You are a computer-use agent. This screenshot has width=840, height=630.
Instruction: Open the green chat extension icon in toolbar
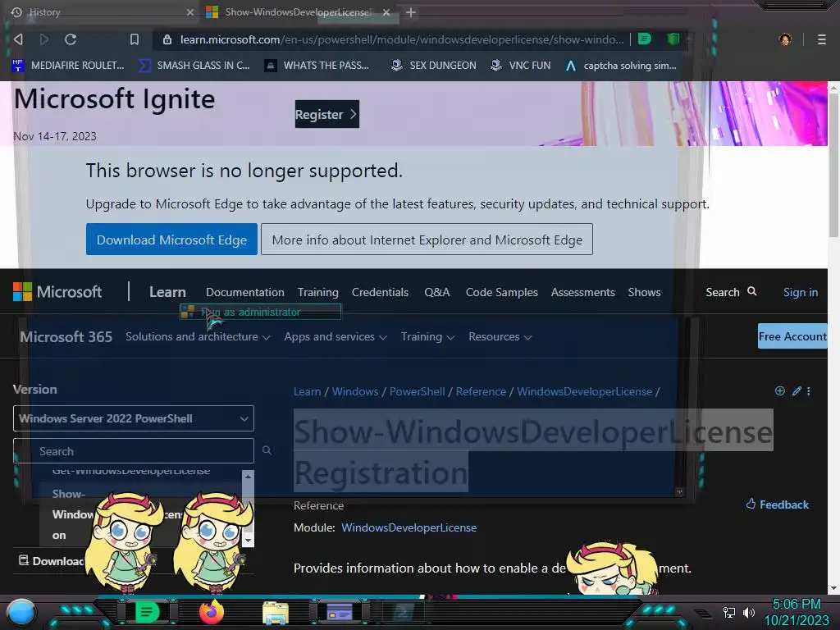coord(645,39)
